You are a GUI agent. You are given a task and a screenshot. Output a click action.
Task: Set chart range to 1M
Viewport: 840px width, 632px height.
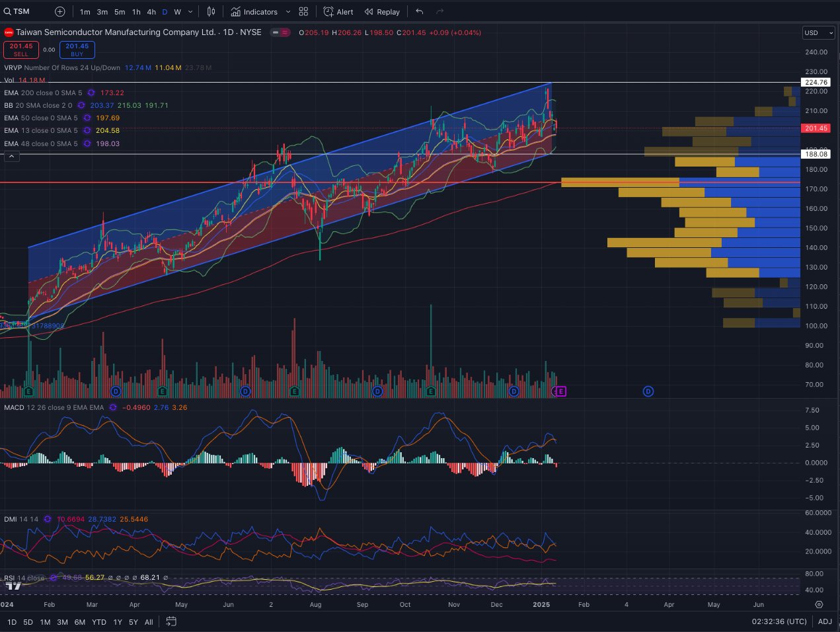(x=45, y=621)
